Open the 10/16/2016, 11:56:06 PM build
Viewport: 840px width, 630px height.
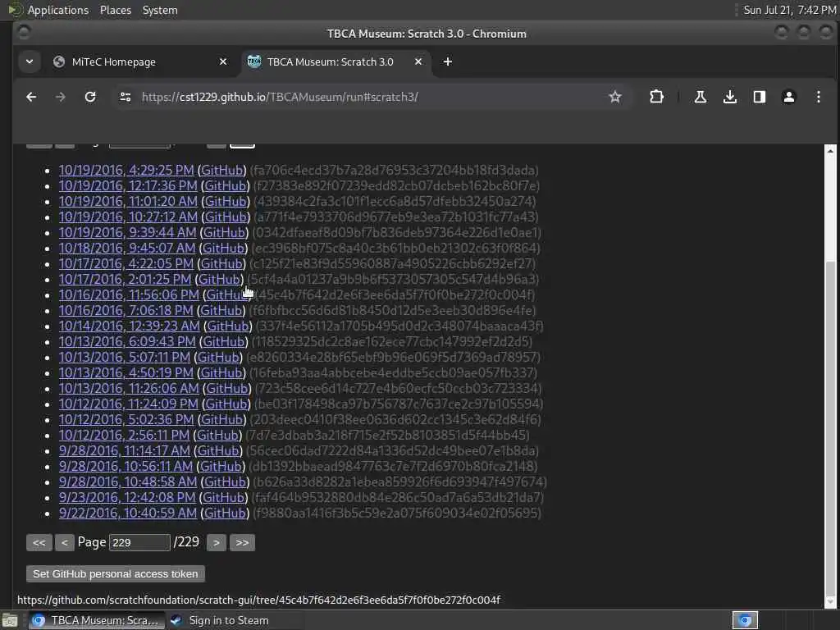(129, 294)
